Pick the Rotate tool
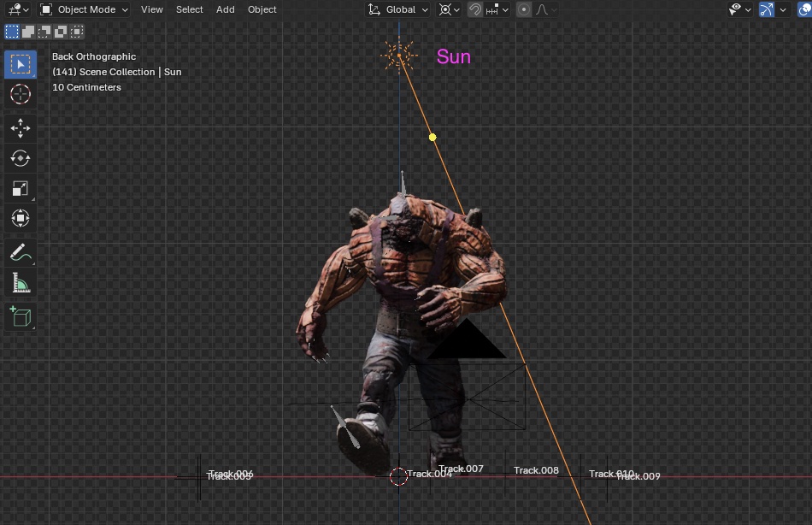The height and width of the screenshot is (525, 812). pyautogui.click(x=21, y=158)
